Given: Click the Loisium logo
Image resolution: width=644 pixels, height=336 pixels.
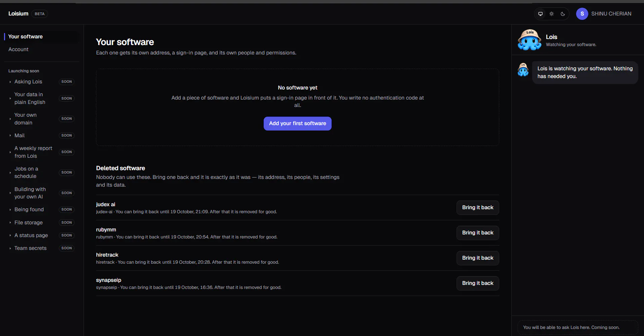Looking at the screenshot, I should (18, 13).
